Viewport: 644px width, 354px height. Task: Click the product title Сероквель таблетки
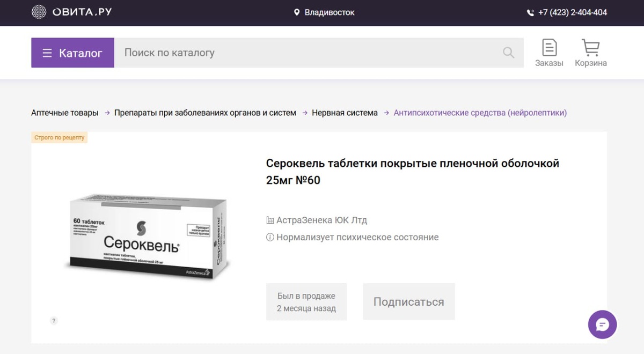tap(413, 172)
